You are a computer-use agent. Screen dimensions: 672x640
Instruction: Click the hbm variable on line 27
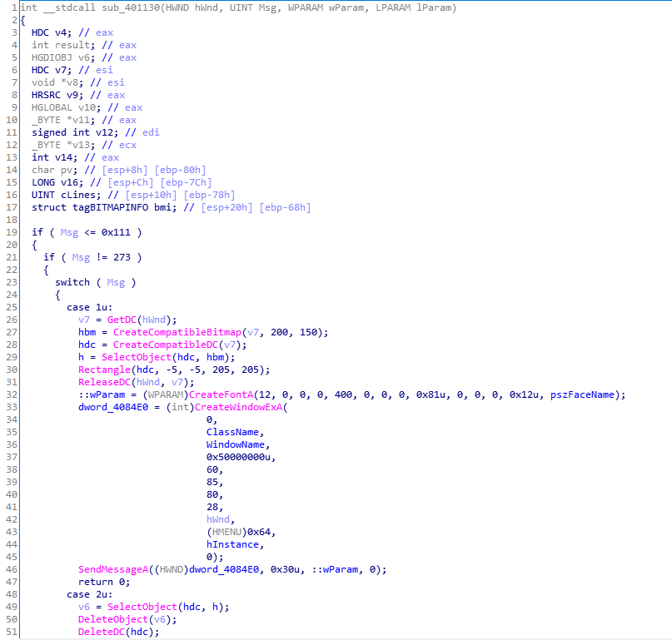click(x=87, y=332)
